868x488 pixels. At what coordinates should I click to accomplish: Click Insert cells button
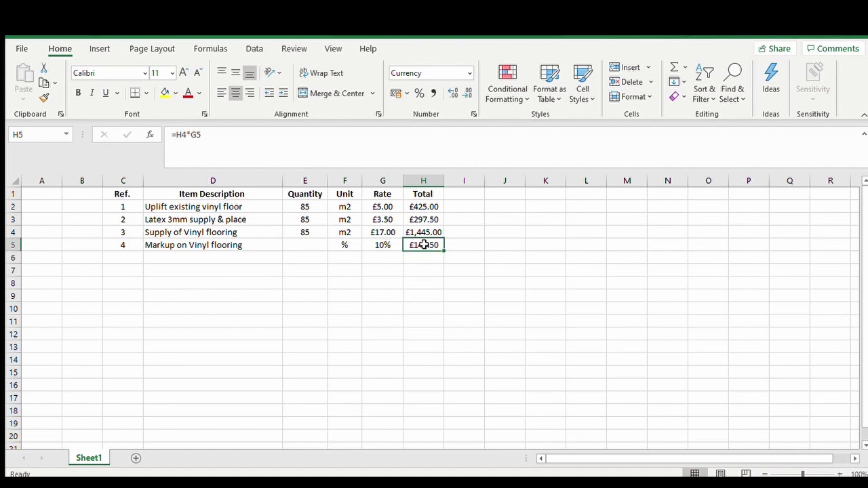pos(630,67)
